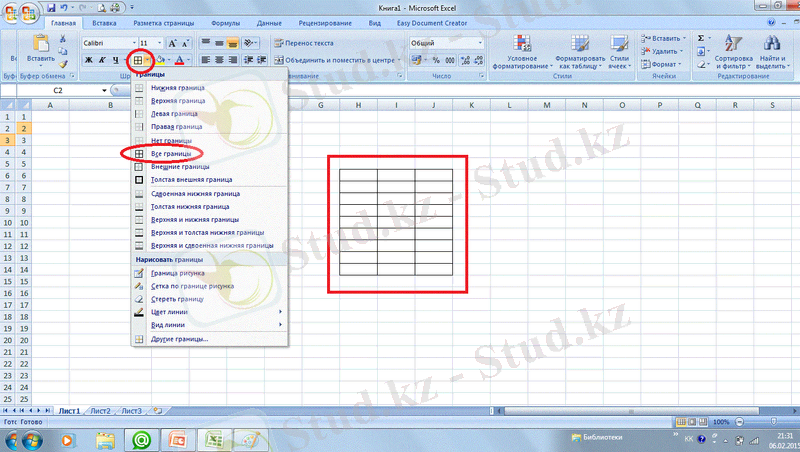Viewport: 800px width, 452px height.
Task: Switch to the Лист2 sheet tab
Action: coord(100,410)
